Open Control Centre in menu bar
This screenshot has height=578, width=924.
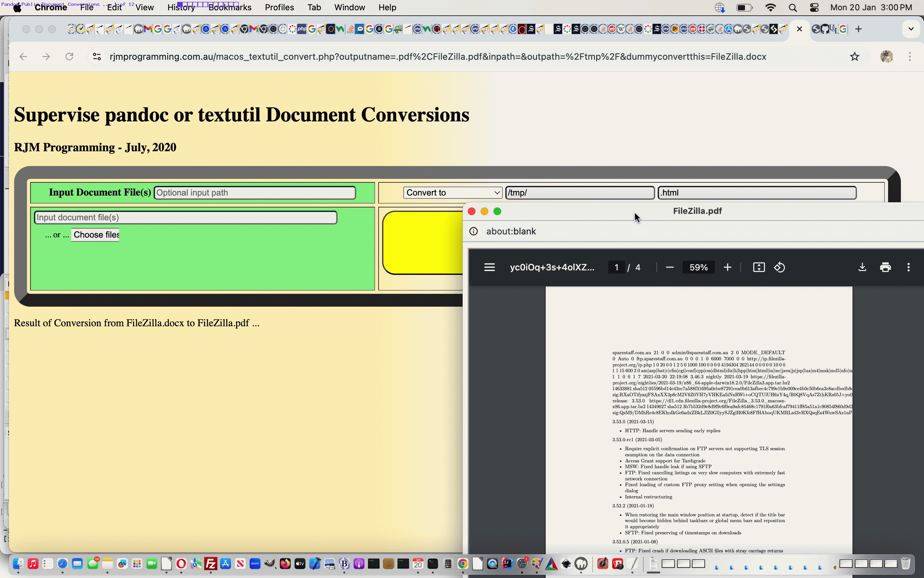click(x=814, y=8)
